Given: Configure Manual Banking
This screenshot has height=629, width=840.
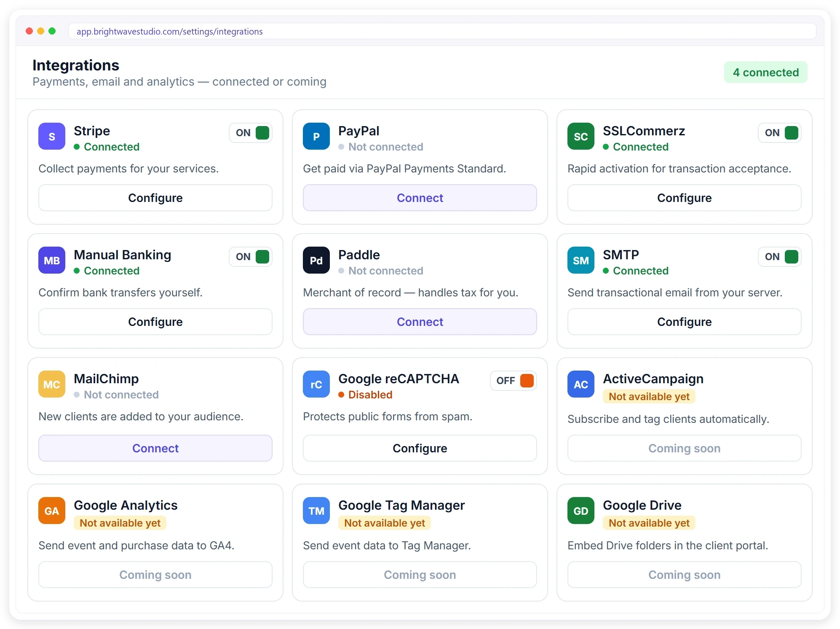Looking at the screenshot, I should pos(155,322).
